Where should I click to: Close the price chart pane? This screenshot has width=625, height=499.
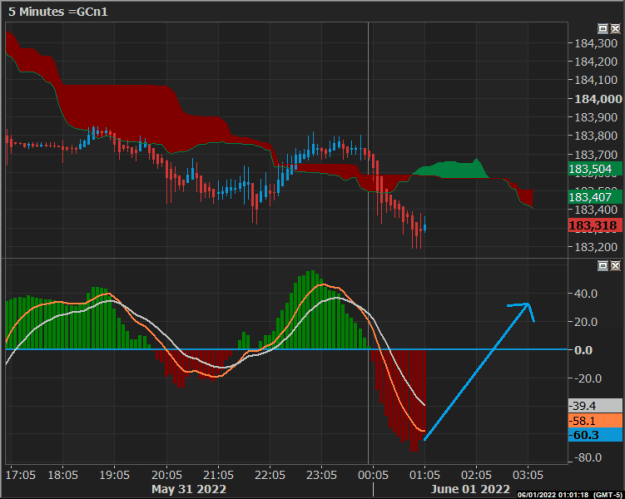(615, 29)
